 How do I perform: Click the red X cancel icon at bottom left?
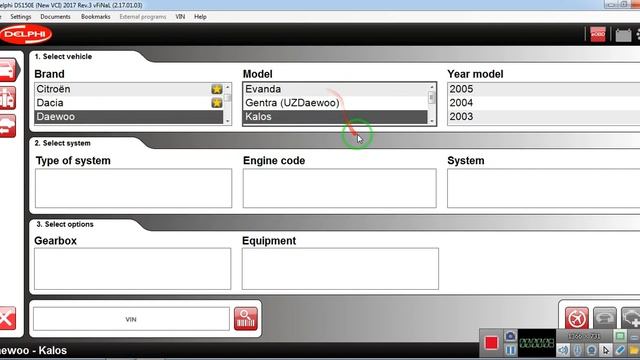pyautogui.click(x=8, y=318)
